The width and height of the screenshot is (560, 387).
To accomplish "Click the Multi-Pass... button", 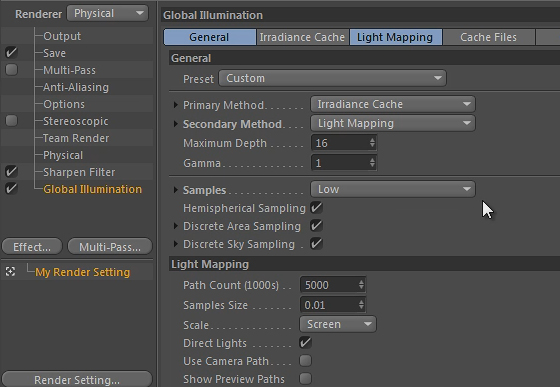I will [110, 247].
